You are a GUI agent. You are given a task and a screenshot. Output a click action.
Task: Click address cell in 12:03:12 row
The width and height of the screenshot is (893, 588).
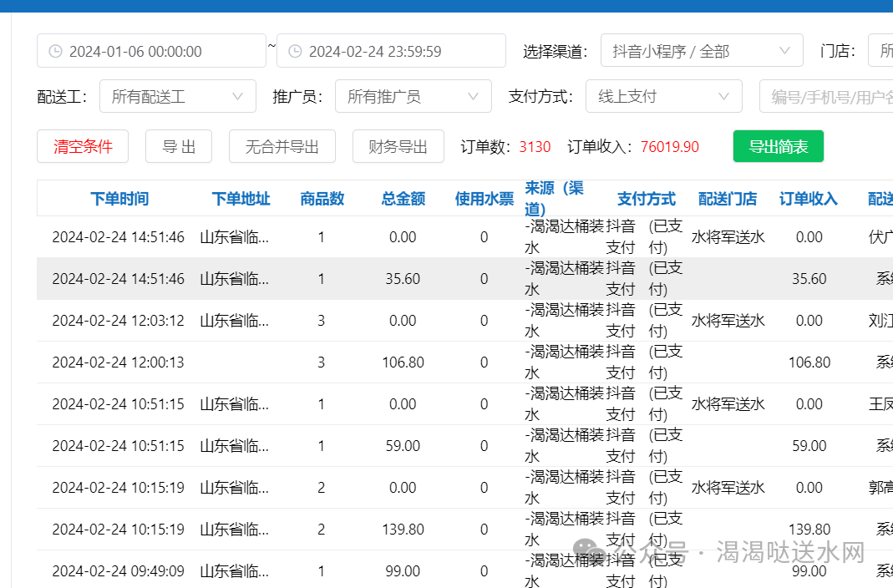[234, 321]
